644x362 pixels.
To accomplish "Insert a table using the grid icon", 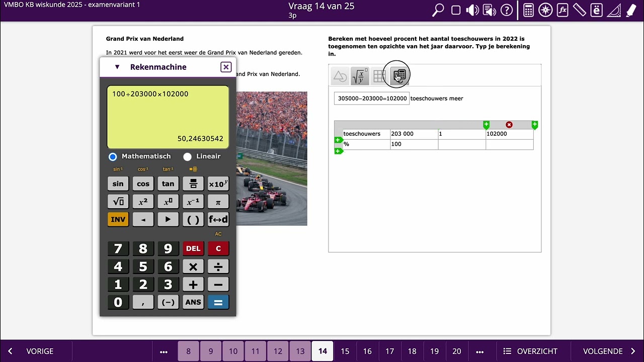I will coord(379,76).
